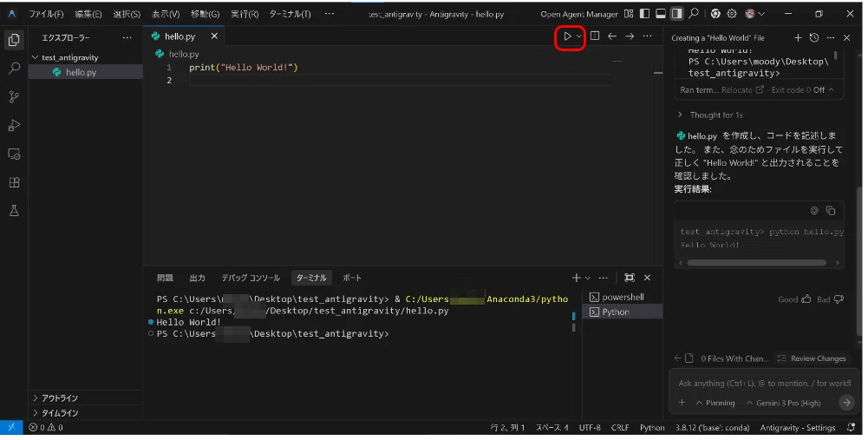Open settings with the gear in the title bar
Viewport: 868px width, 440px height.
[x=732, y=14]
